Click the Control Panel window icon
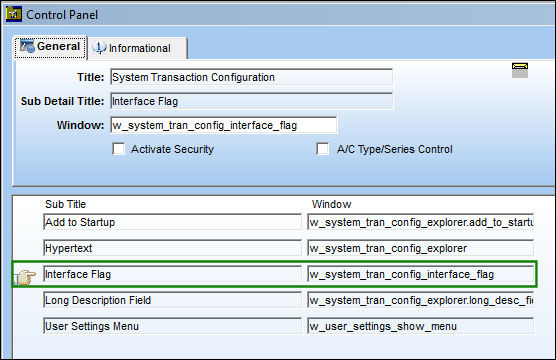556x360 pixels. (x=14, y=14)
